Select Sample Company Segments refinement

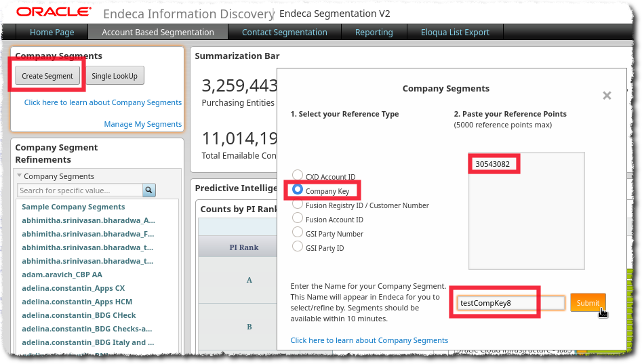pos(73,207)
